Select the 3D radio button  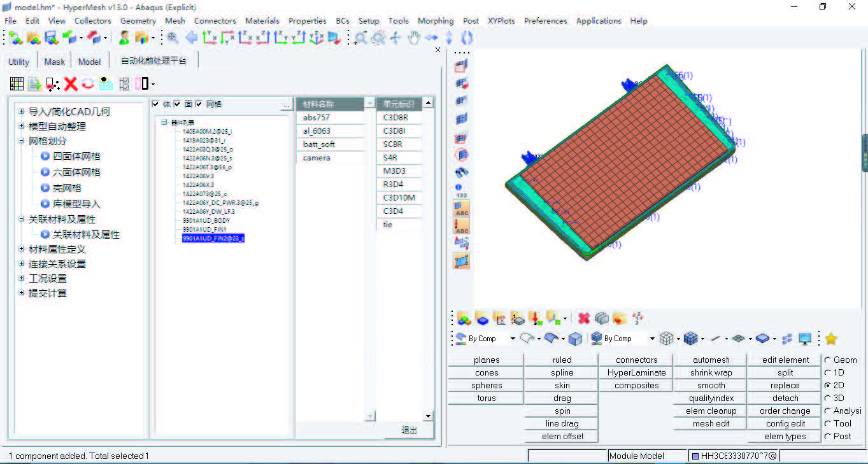[828, 398]
